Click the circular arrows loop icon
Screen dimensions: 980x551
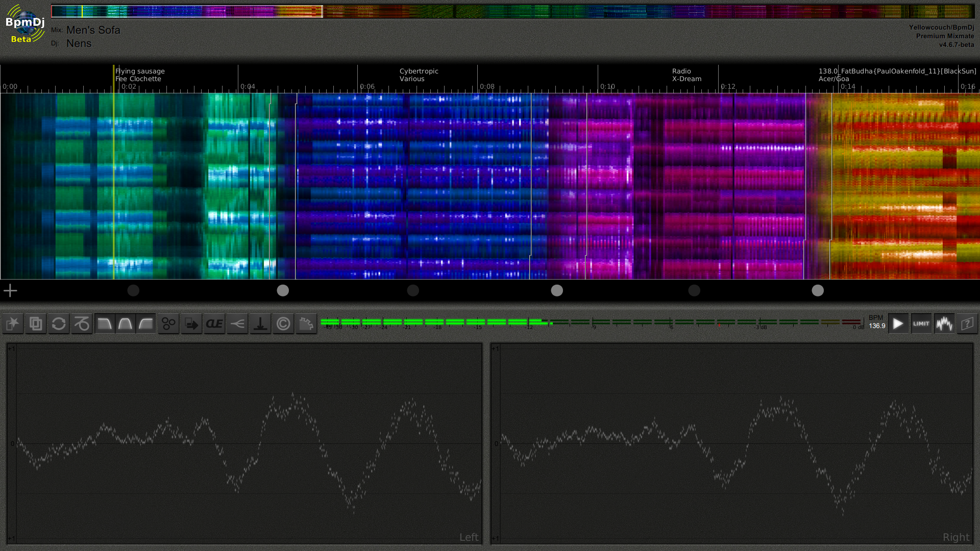59,323
